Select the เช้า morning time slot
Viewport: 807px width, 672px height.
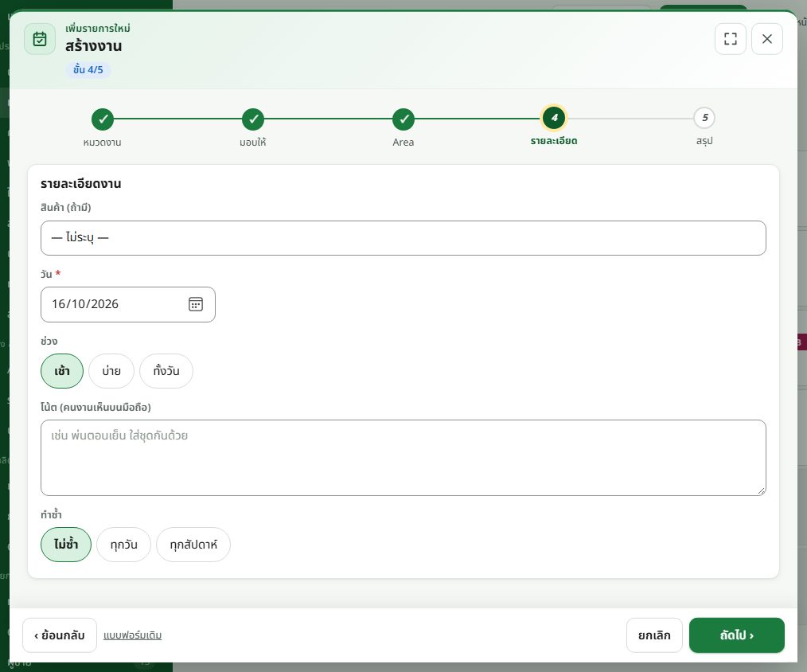point(62,371)
